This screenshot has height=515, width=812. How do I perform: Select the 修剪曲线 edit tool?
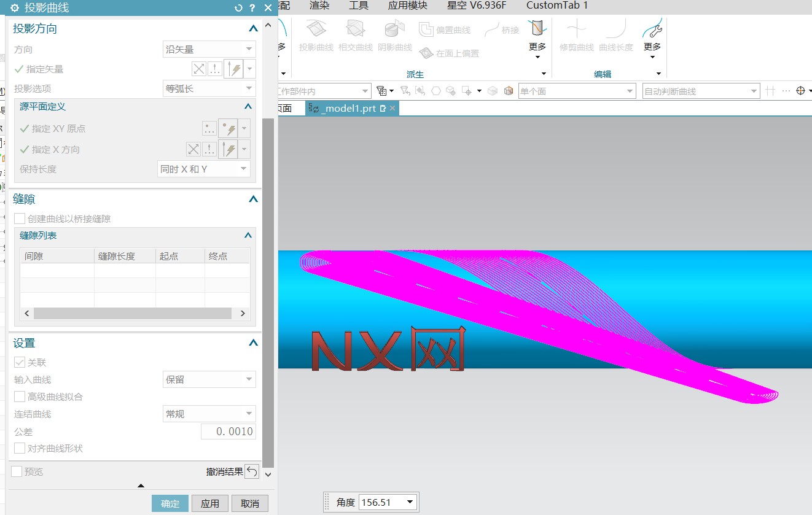pyautogui.click(x=577, y=36)
